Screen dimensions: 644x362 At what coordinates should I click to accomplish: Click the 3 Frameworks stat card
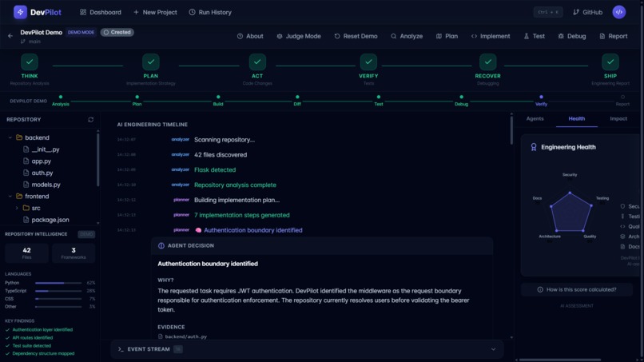(74, 253)
